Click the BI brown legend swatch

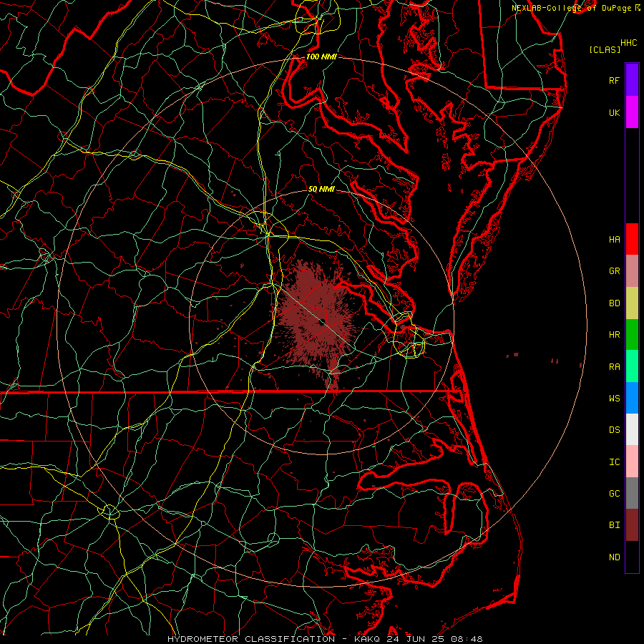pos(632,525)
